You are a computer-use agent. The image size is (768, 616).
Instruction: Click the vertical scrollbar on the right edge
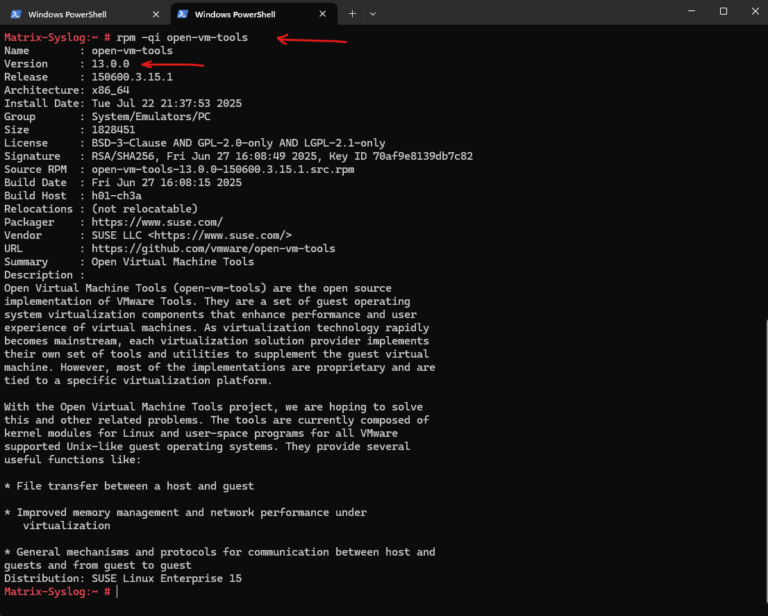pyautogui.click(x=763, y=320)
